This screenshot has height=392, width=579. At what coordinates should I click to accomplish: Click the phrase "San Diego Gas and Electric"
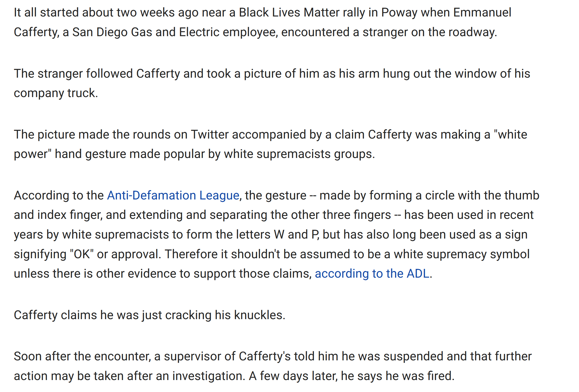click(146, 32)
